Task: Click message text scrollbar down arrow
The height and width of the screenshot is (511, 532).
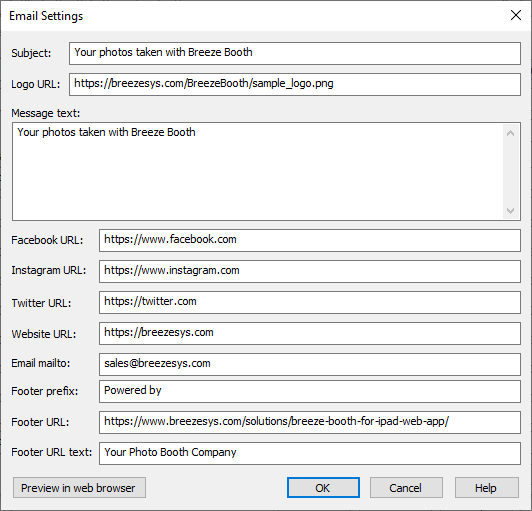Action: (510, 211)
